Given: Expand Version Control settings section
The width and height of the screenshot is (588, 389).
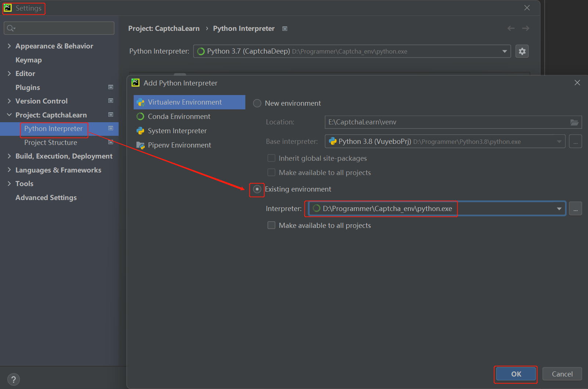Looking at the screenshot, I should (x=9, y=101).
